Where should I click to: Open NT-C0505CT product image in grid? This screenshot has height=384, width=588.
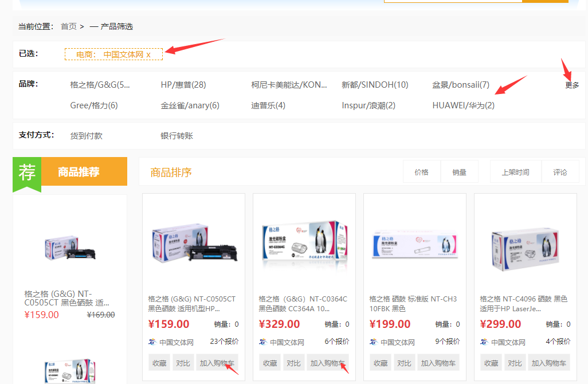(x=194, y=245)
